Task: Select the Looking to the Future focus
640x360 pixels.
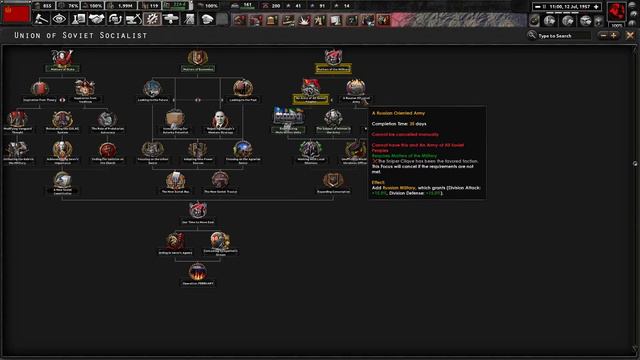Action: pos(153,91)
